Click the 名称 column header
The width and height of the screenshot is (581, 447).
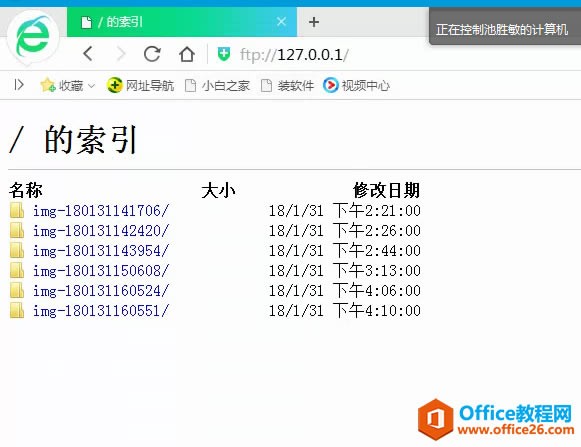point(26,190)
